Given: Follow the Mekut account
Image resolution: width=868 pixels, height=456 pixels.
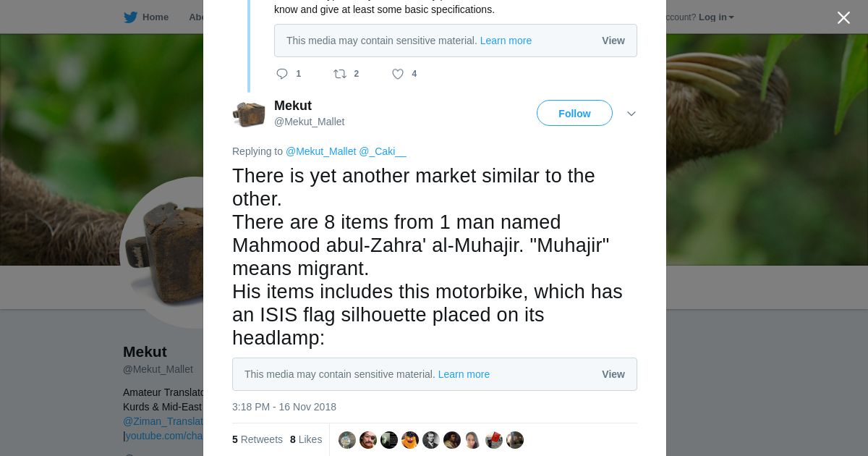Looking at the screenshot, I should point(574,114).
